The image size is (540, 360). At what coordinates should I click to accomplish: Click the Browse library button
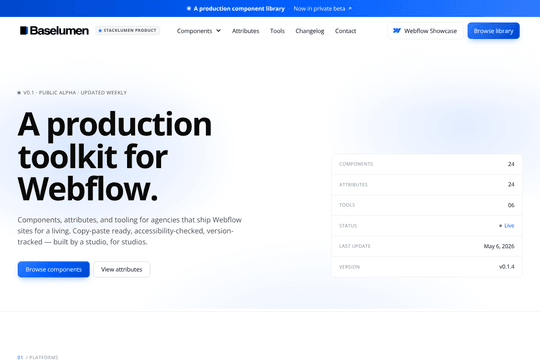[494, 31]
